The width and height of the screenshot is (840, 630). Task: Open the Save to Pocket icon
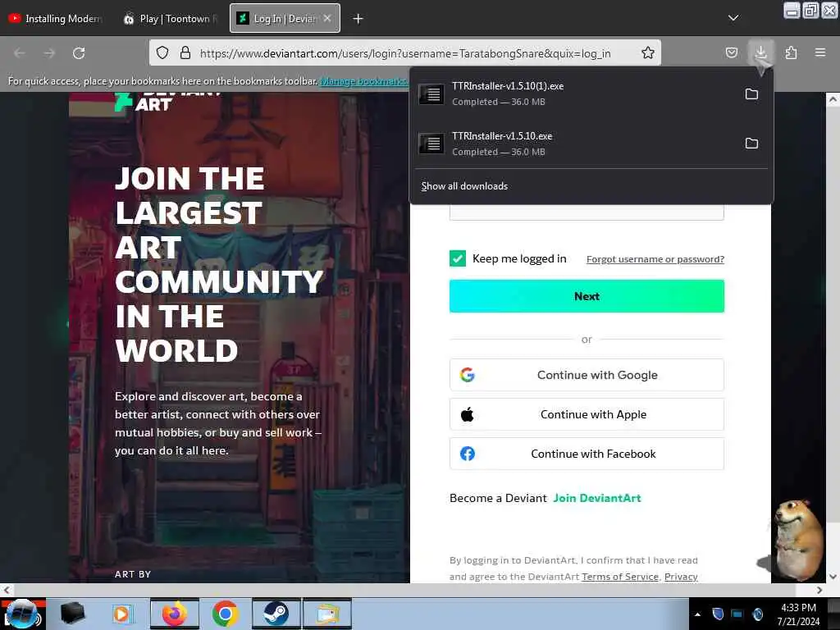click(x=731, y=52)
